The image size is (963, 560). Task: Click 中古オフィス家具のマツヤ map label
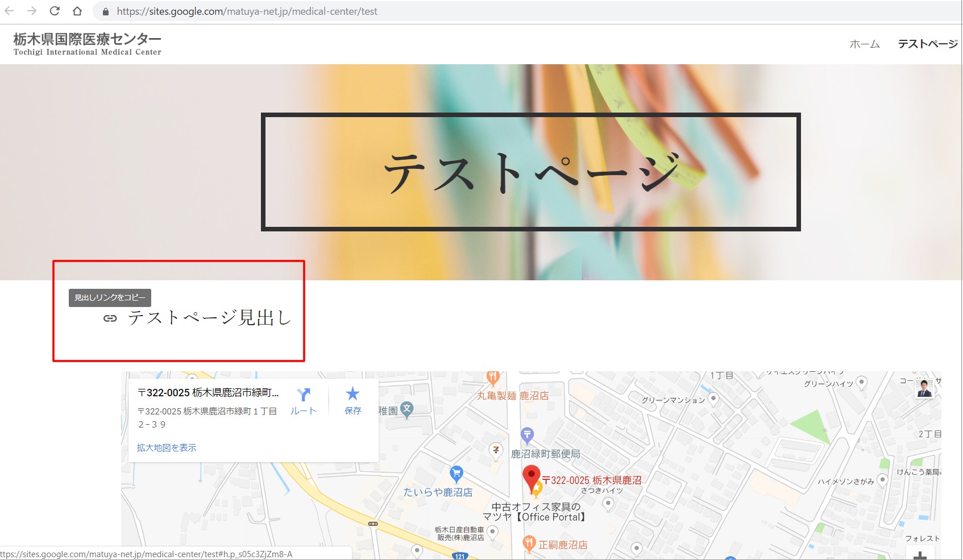pos(534,512)
